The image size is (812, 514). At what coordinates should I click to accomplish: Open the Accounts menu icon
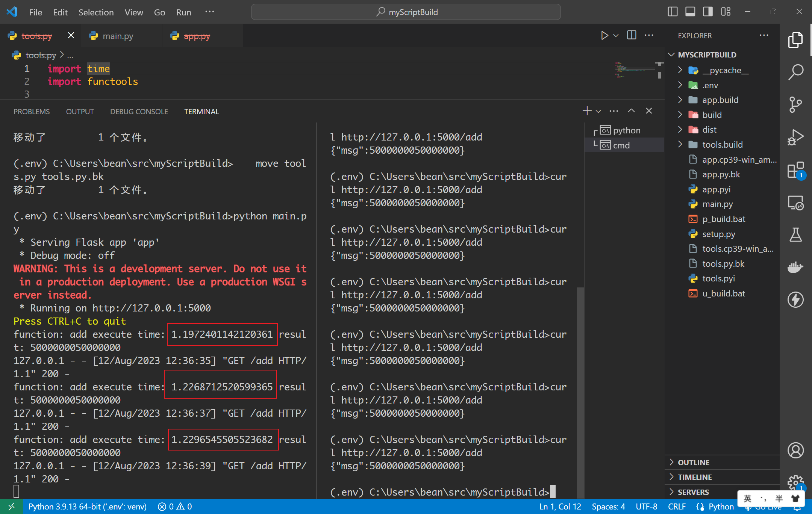(x=795, y=450)
